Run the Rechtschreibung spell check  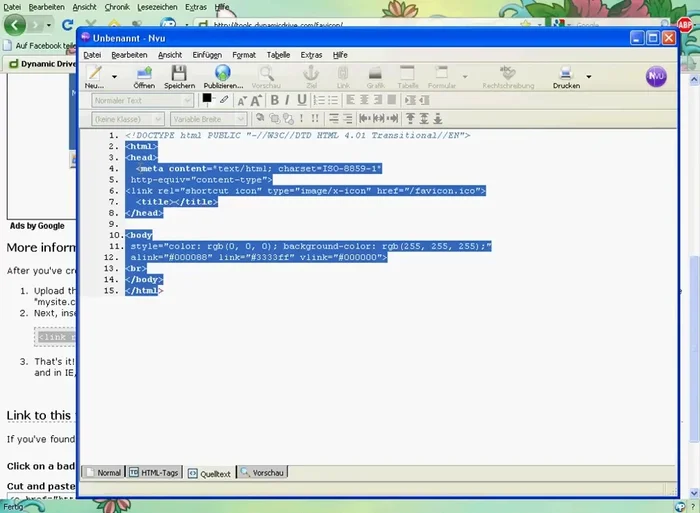(508, 77)
